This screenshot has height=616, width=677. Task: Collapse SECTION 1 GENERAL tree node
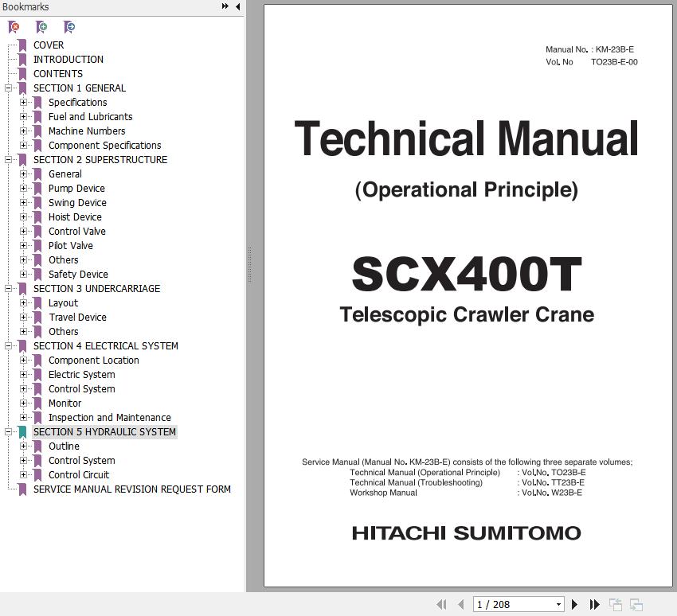(x=8, y=88)
